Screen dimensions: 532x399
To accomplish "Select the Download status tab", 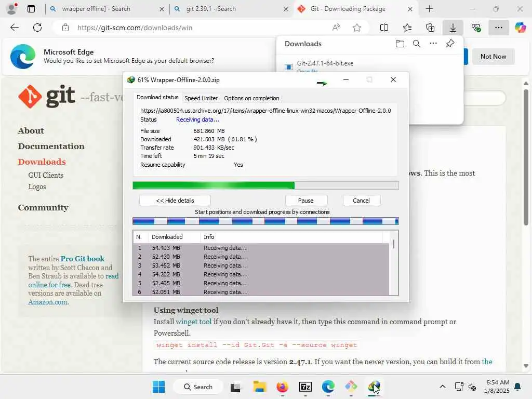I will point(157,97).
